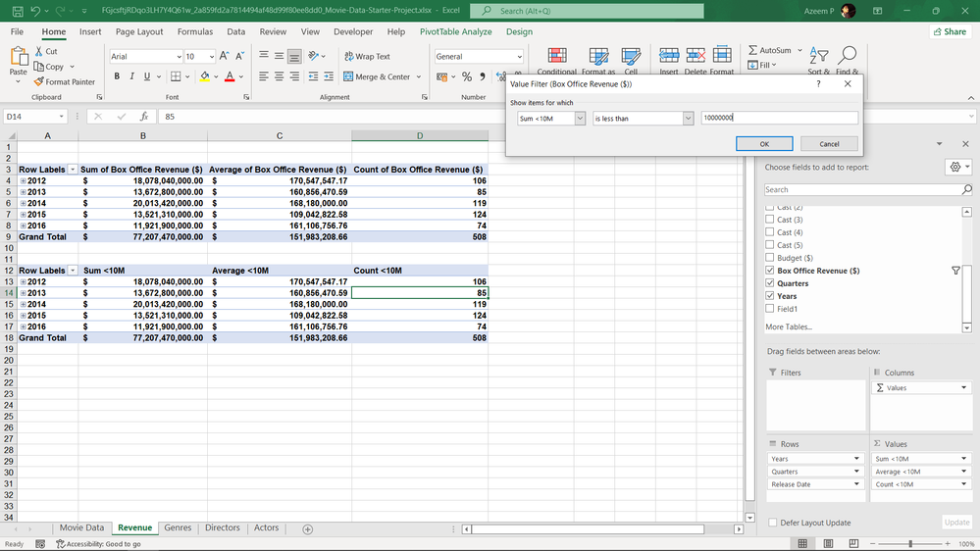The image size is (980, 551).
Task: Click Wrap Text
Action: pos(367,56)
